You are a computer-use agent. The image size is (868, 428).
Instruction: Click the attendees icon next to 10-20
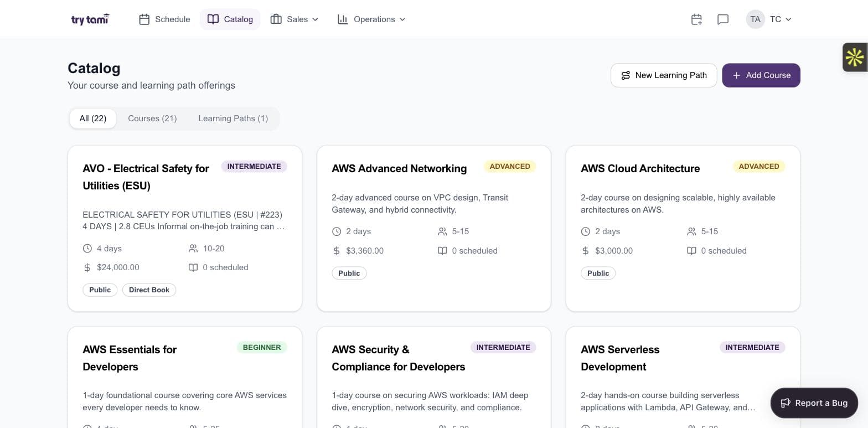click(193, 249)
